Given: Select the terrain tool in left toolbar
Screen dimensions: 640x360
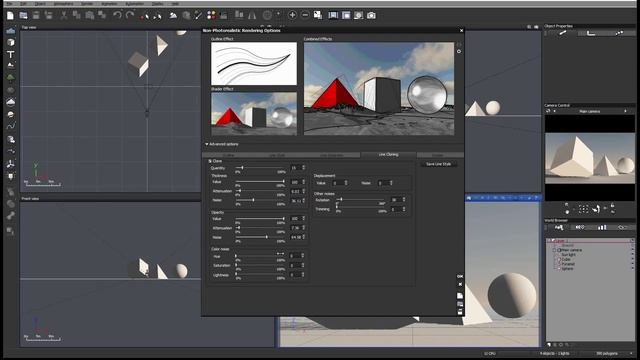Looking at the screenshot, I should coord(11,65).
